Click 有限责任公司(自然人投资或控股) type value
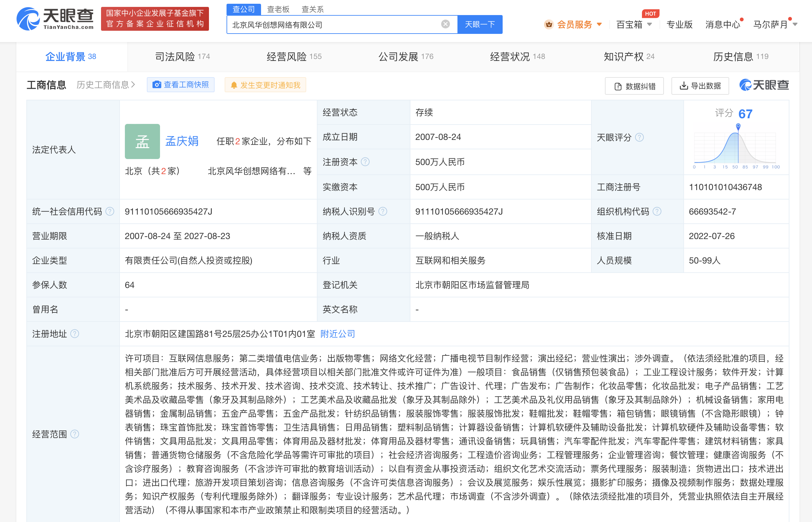This screenshot has width=812, height=522. [189, 261]
